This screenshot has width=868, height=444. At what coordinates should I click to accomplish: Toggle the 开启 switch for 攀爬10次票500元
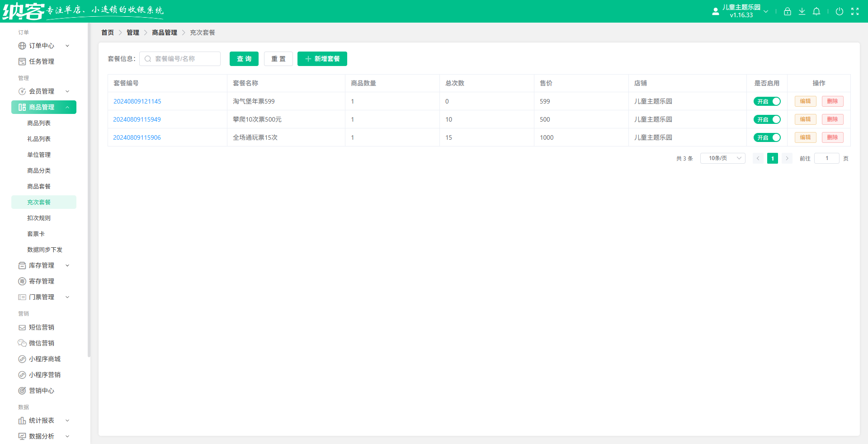[767, 119]
